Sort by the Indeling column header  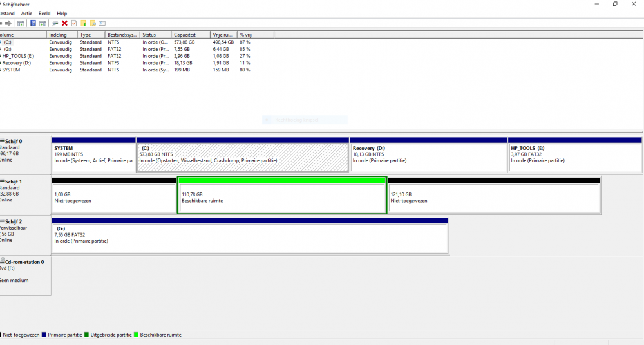62,35
